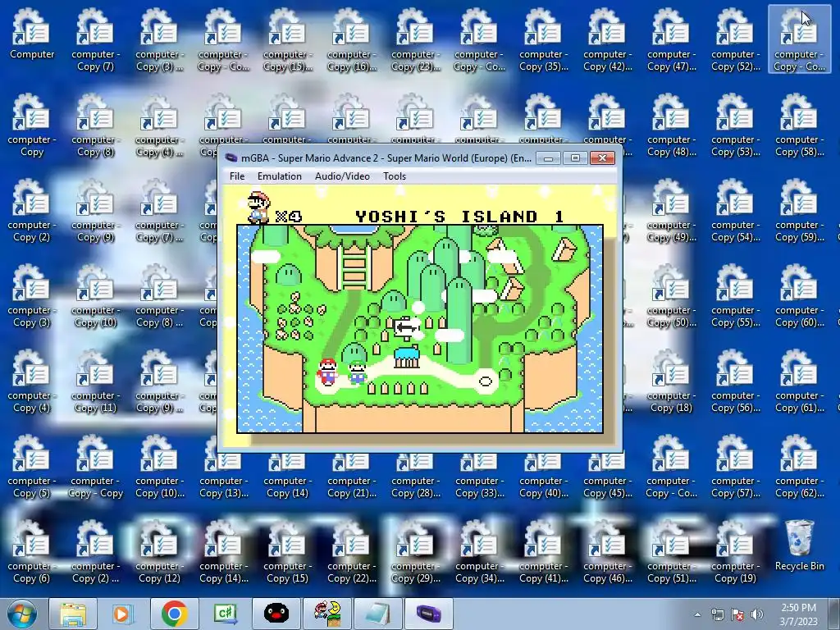The image size is (840, 630).
Task: Select the Recycle Bin icon
Action: click(x=799, y=546)
